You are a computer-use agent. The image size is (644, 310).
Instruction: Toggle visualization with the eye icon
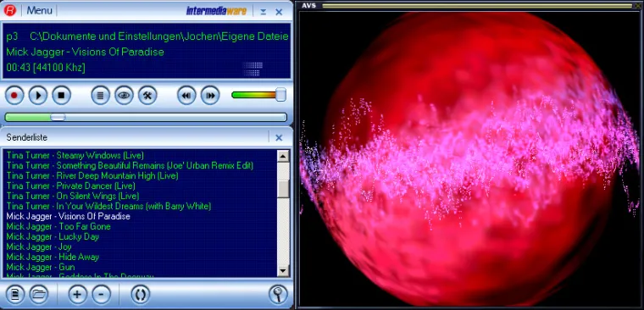[124, 95]
